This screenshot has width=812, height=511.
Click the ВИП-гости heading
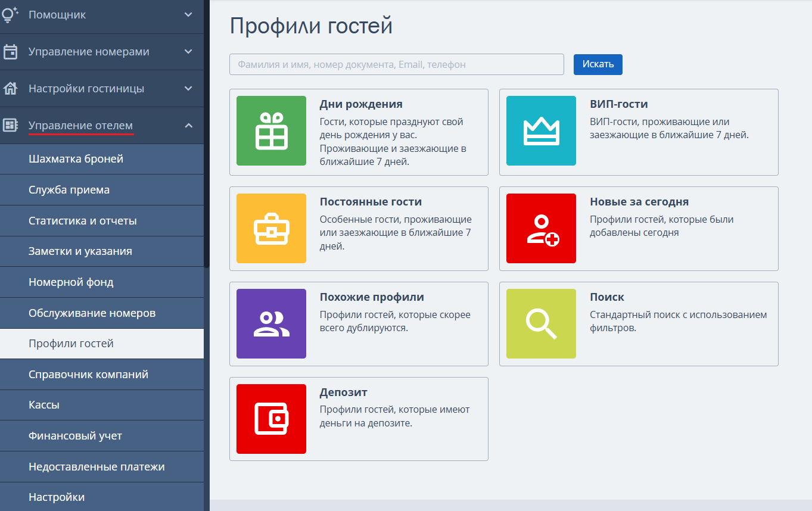619,104
